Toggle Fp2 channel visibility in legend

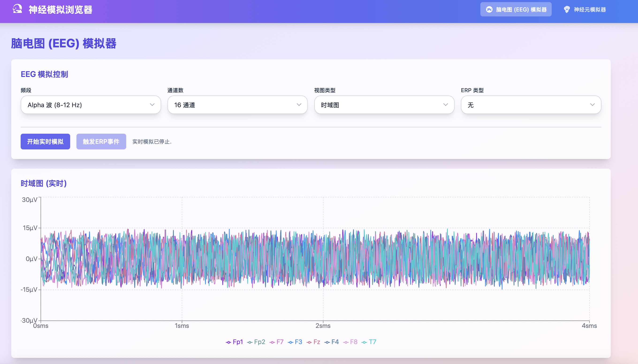pos(259,342)
